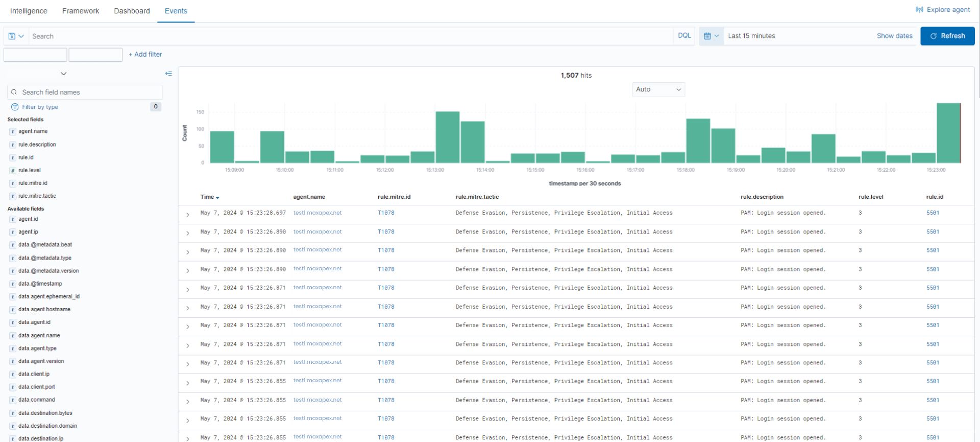Image resolution: width=980 pixels, height=442 pixels.
Task: Open the Auto interval dropdown
Action: click(x=658, y=89)
